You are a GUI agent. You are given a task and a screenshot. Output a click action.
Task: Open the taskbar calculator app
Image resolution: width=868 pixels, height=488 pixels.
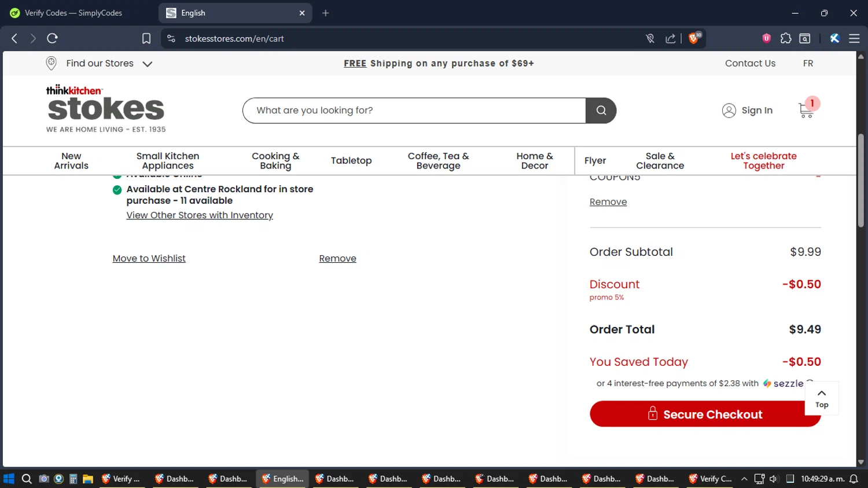tap(73, 479)
